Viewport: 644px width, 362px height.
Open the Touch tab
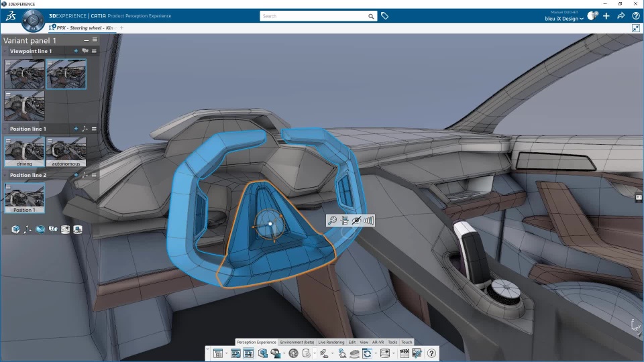(x=407, y=343)
